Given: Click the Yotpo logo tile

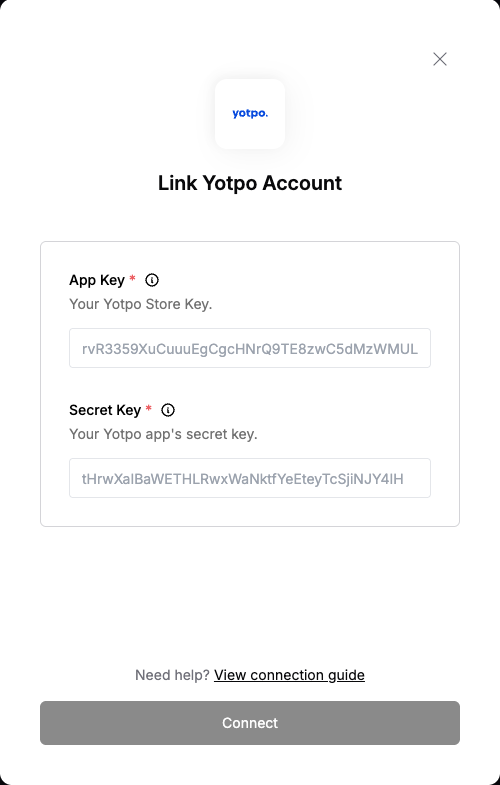Looking at the screenshot, I should point(250,114).
